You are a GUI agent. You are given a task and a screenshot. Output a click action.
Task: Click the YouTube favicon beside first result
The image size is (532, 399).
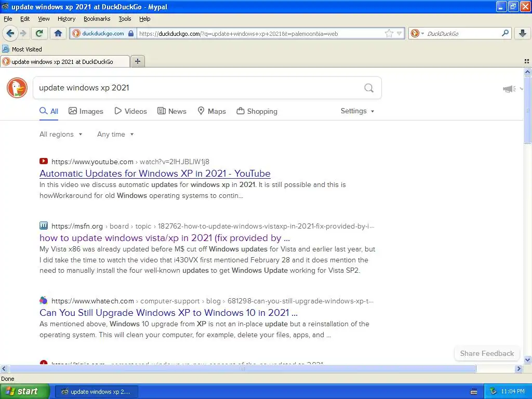tap(44, 161)
